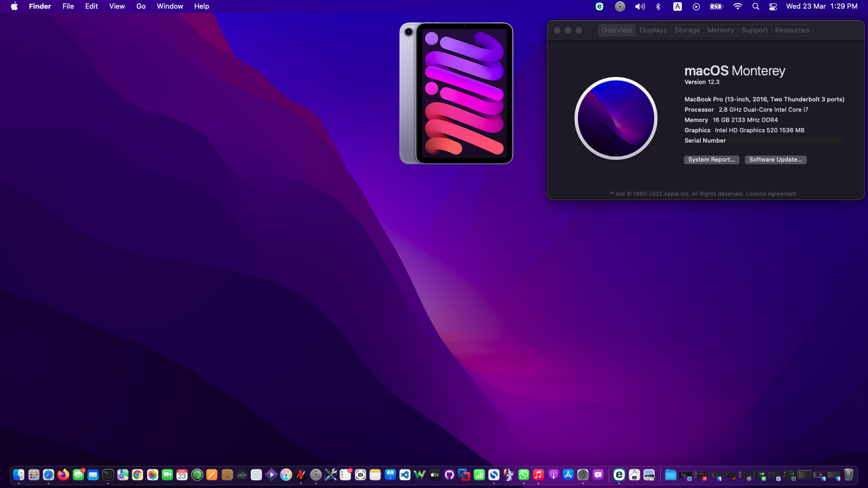Open the blue folder stack in the Dock
Screen dimensions: 868x488
pyautogui.click(x=671, y=475)
